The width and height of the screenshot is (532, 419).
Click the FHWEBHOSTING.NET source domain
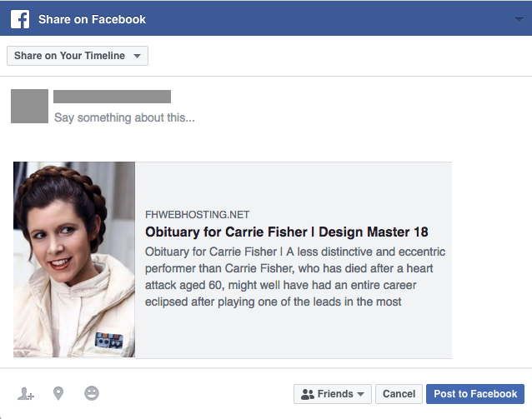coord(197,215)
